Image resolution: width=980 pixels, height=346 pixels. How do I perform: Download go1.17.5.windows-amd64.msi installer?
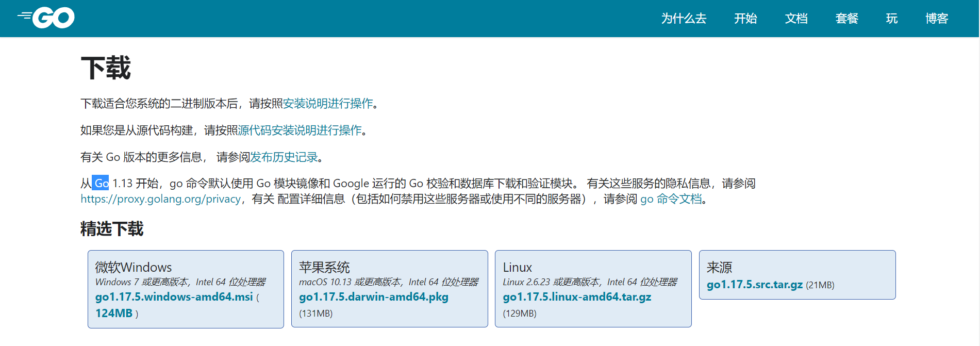174,297
